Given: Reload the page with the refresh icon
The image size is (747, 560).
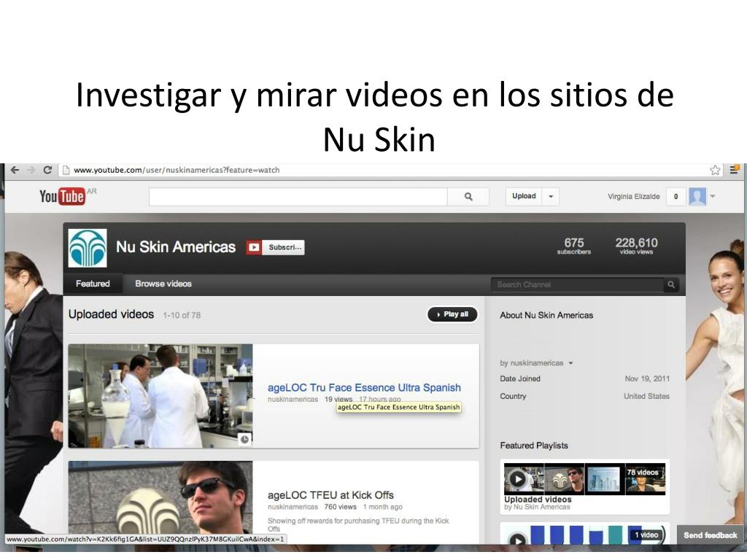Looking at the screenshot, I should click(47, 170).
